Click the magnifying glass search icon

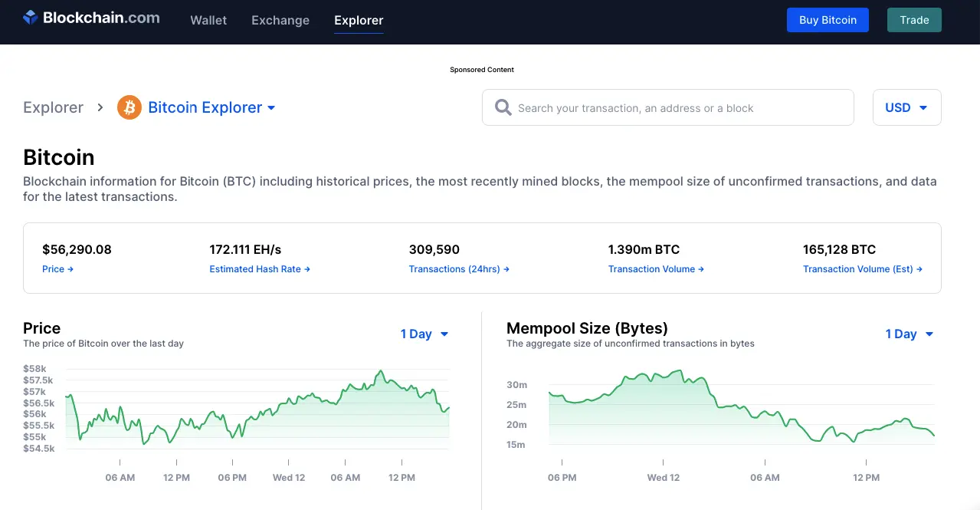click(x=503, y=107)
